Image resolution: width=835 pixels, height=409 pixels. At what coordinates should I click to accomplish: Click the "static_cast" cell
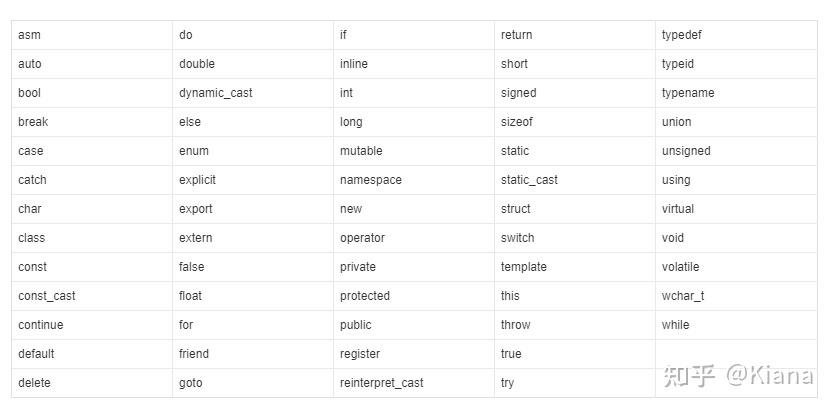pos(530,180)
